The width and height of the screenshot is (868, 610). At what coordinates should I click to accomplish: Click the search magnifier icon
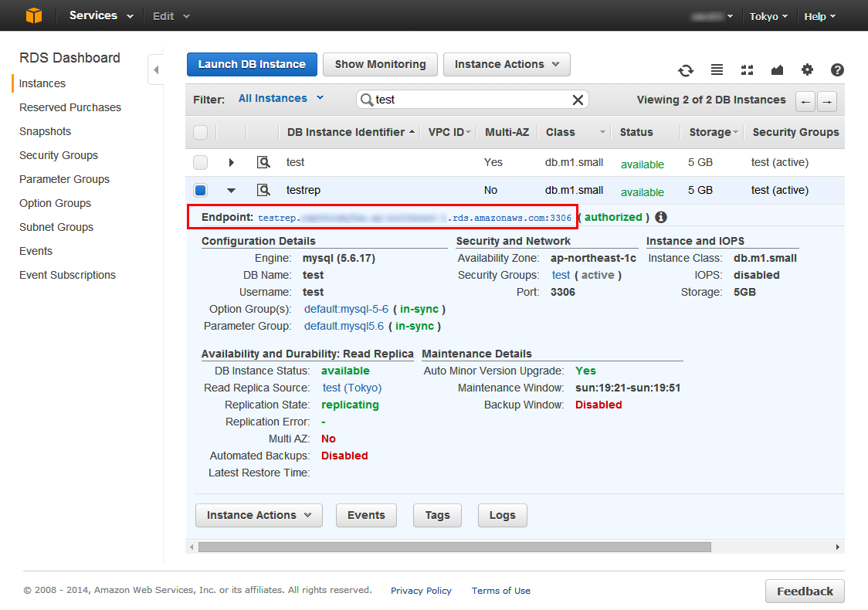pos(366,100)
